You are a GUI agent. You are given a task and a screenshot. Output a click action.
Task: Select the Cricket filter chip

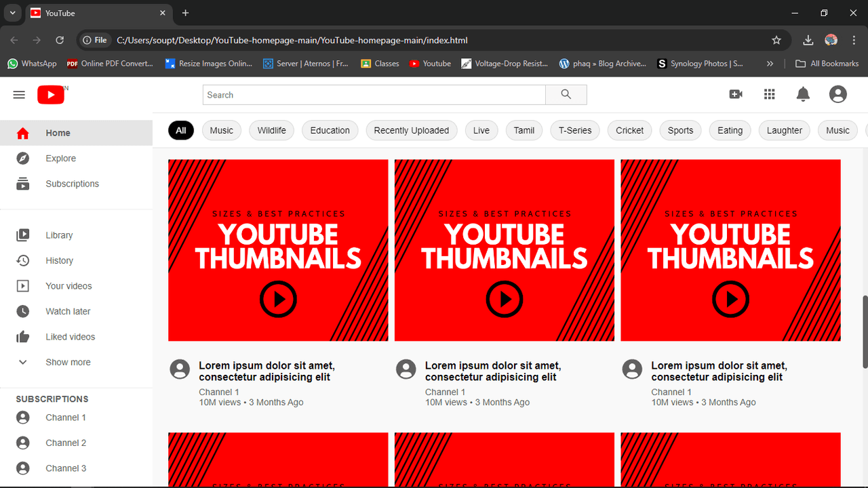tap(629, 130)
